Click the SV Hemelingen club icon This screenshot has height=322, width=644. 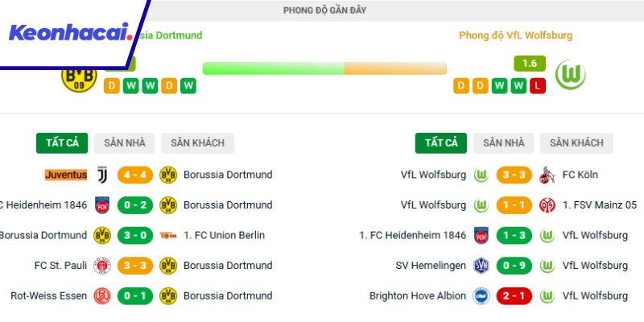coord(481,266)
